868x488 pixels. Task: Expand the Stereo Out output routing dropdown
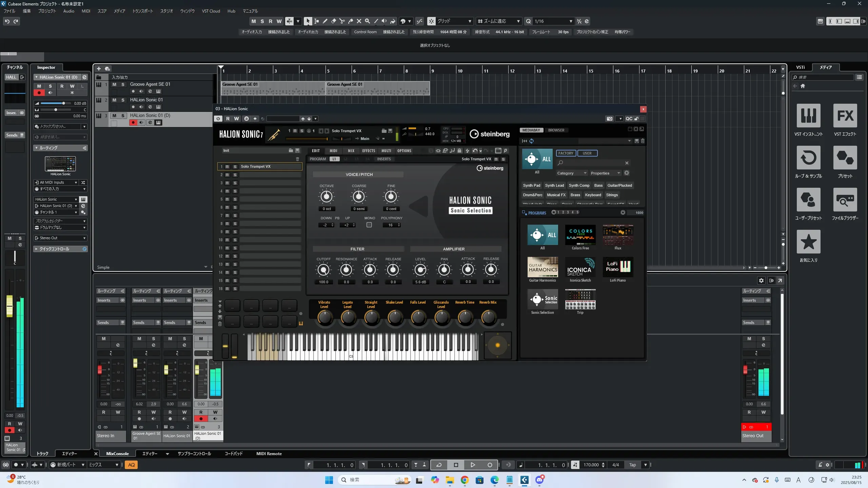click(x=60, y=238)
